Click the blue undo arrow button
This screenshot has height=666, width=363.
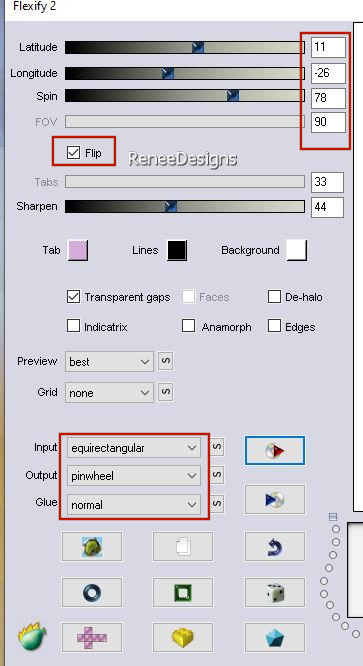275,547
